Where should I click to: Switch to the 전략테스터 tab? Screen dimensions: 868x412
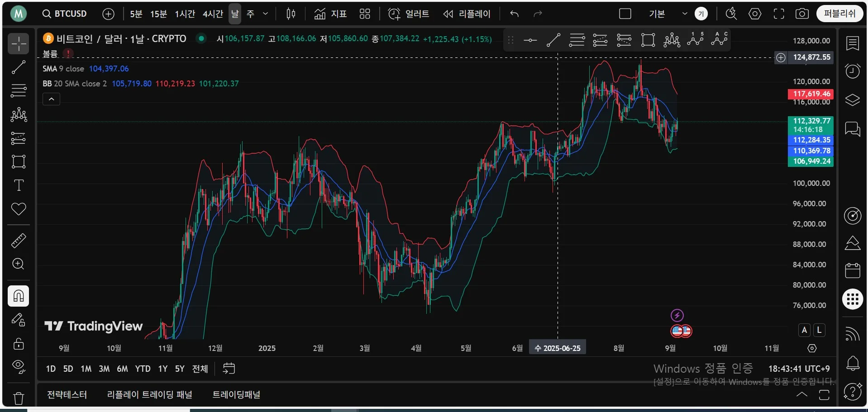(67, 395)
